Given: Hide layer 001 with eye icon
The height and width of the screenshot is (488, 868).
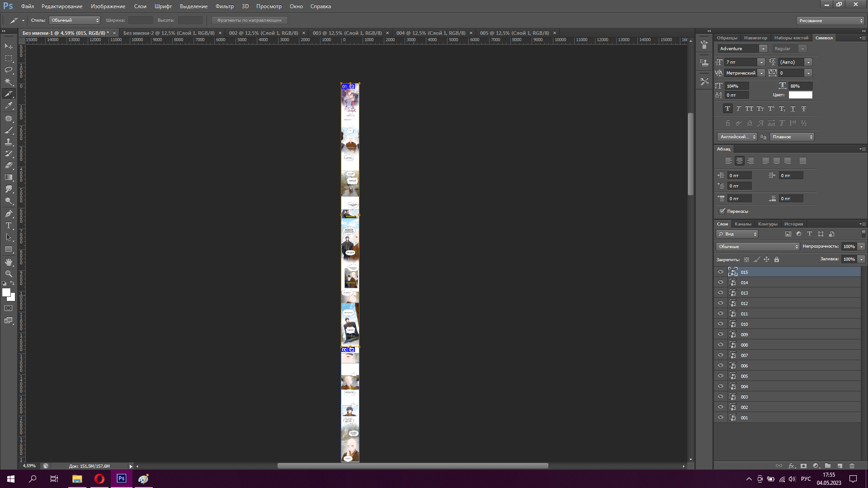Looking at the screenshot, I should coord(721,418).
